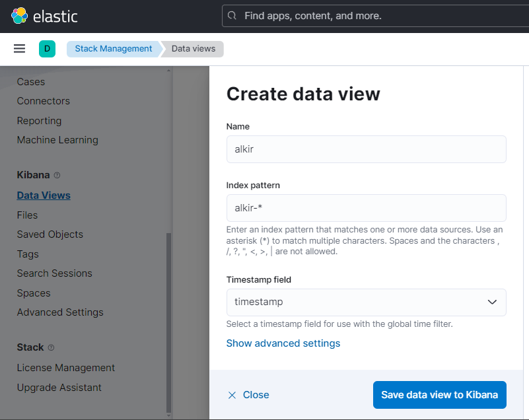The width and height of the screenshot is (529, 420).
Task: Open Reporting in the sidebar
Action: 39,121
